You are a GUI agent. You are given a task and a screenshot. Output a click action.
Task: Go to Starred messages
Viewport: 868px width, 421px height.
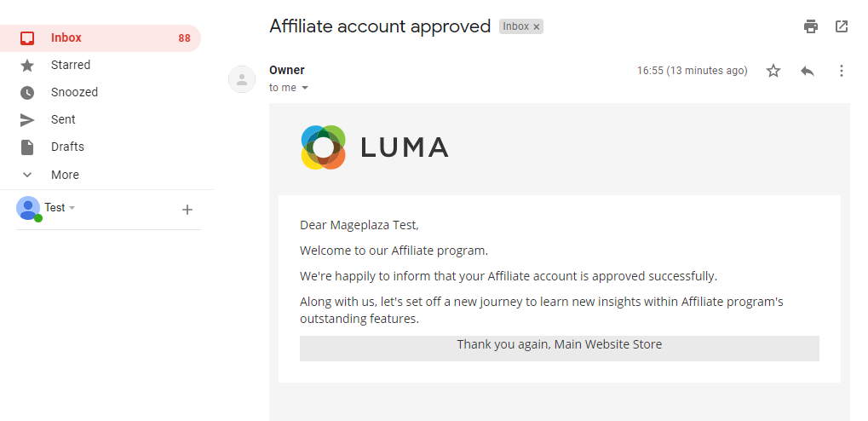pos(70,65)
